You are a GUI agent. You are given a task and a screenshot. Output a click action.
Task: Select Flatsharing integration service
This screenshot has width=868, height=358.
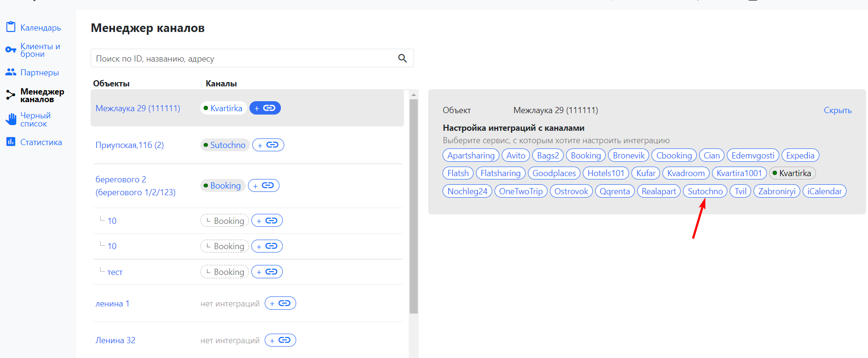click(x=501, y=173)
